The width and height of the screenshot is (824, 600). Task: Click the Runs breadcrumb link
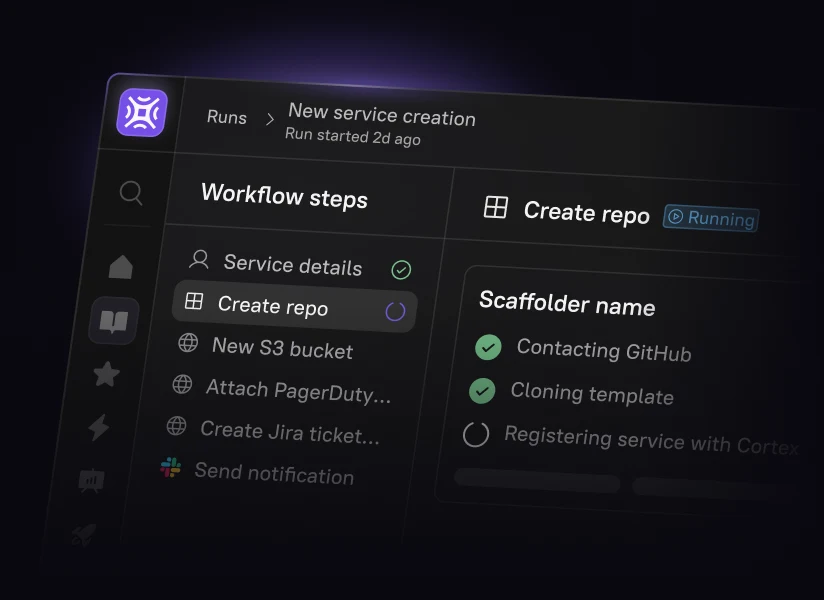point(227,117)
